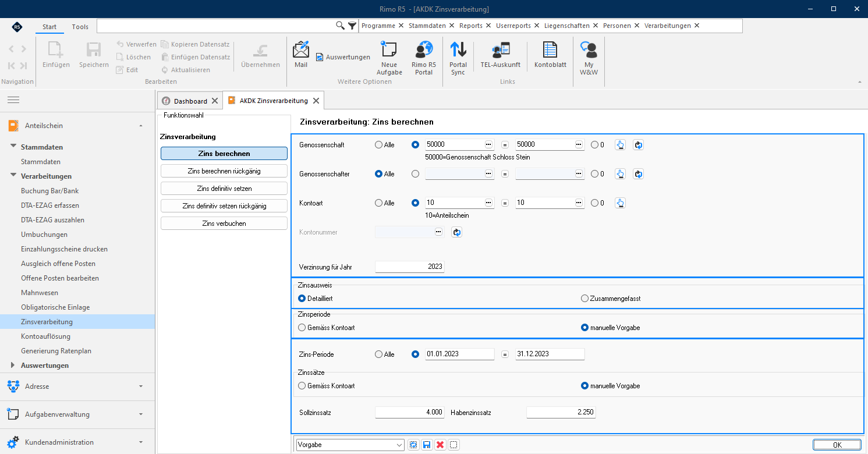868x454 pixels.
Task: Switch to the Dashboard tab
Action: click(190, 101)
